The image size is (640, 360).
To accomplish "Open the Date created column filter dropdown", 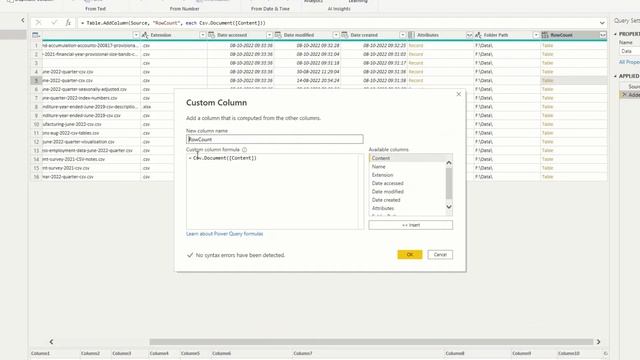I will pyautogui.click(x=402, y=35).
